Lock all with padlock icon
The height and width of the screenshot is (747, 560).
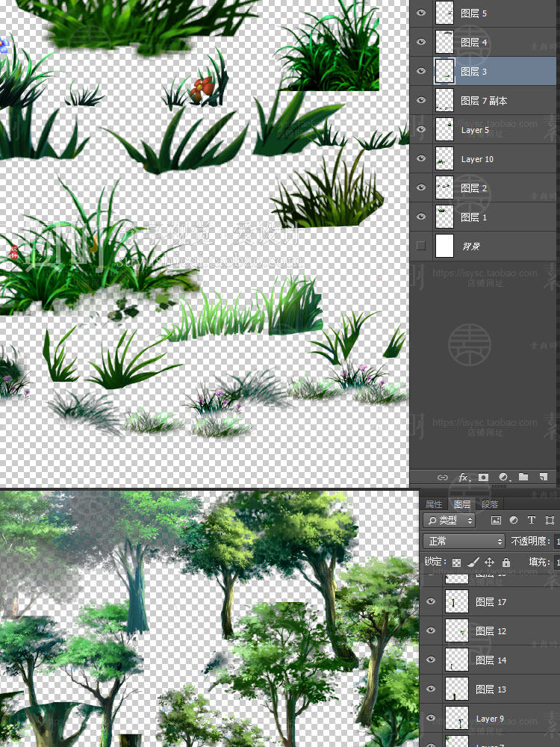click(x=505, y=562)
